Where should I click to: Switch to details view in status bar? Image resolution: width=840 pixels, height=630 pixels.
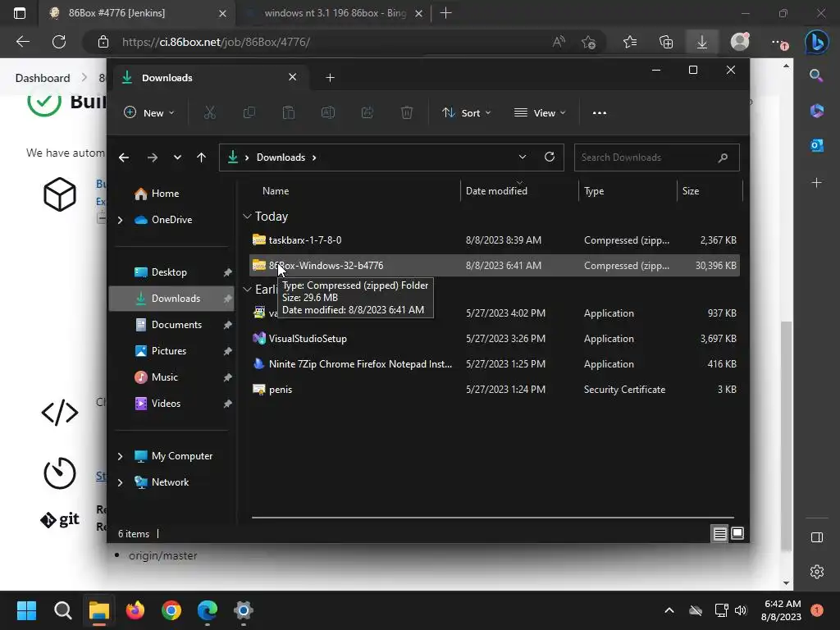pyautogui.click(x=719, y=533)
